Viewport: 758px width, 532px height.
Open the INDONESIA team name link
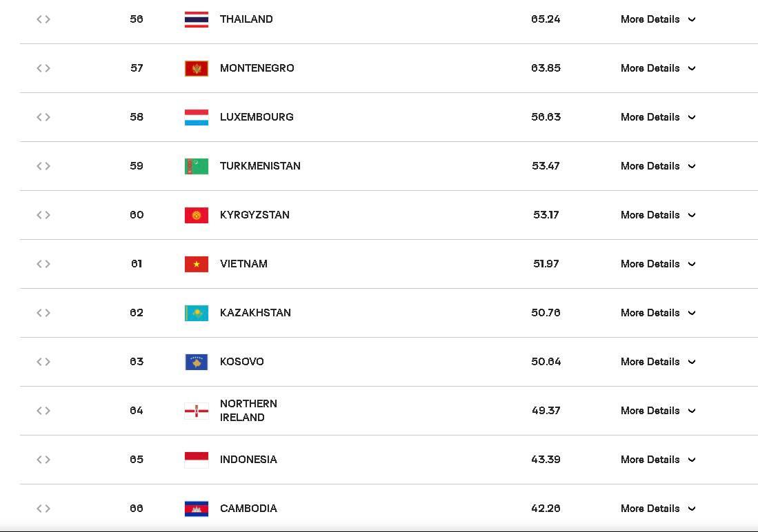coord(248,460)
